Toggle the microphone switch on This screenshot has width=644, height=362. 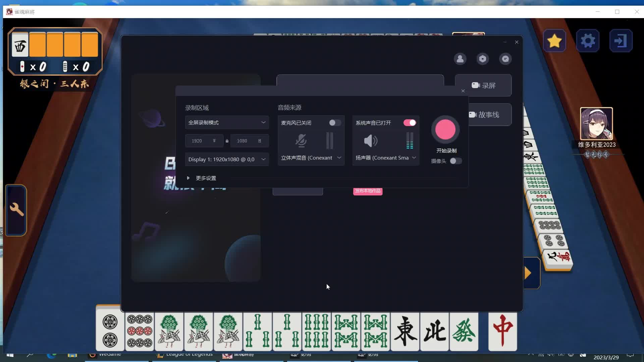pyautogui.click(x=335, y=123)
